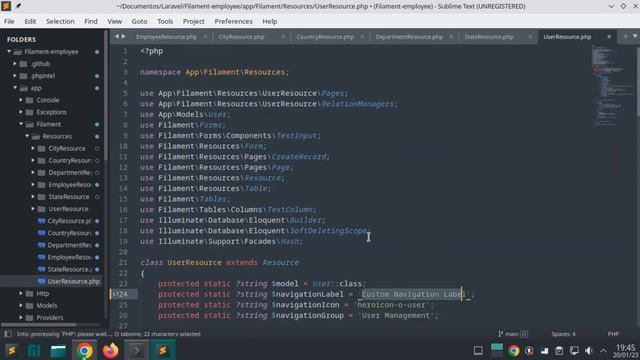This screenshot has height=360, width=640.
Task: Collapse the Filament folder
Action: click(21, 124)
